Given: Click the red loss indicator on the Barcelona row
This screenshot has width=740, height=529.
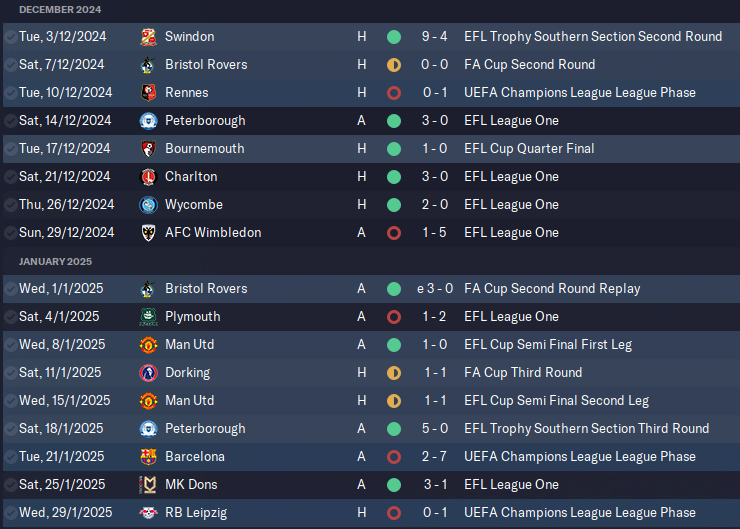Looking at the screenshot, I should tap(394, 457).
